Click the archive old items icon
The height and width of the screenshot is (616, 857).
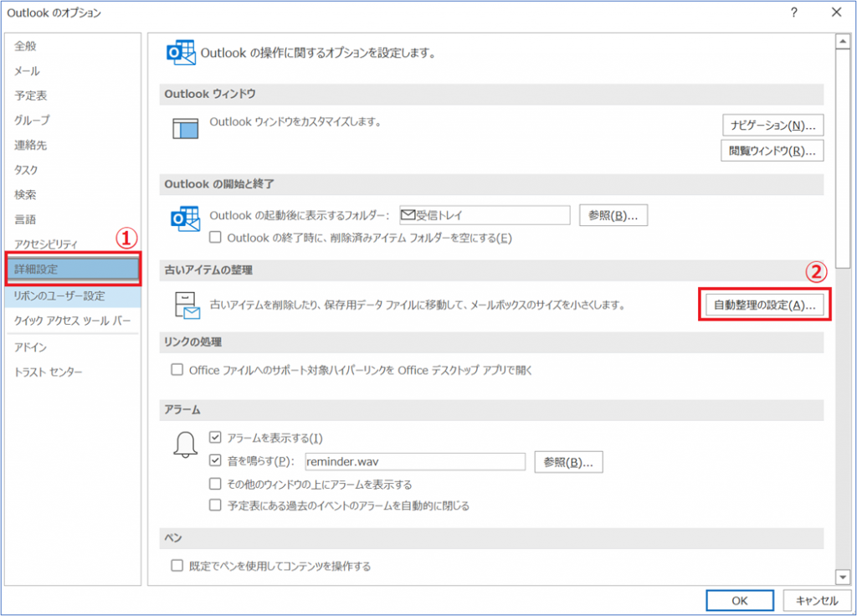[187, 305]
